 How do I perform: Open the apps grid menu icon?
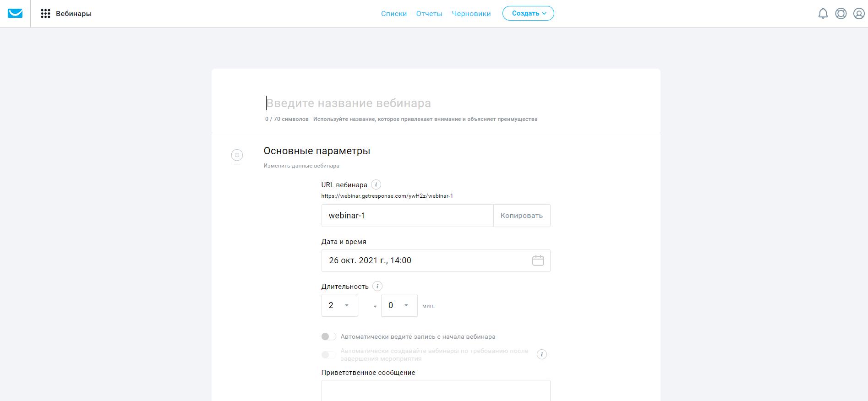point(45,14)
